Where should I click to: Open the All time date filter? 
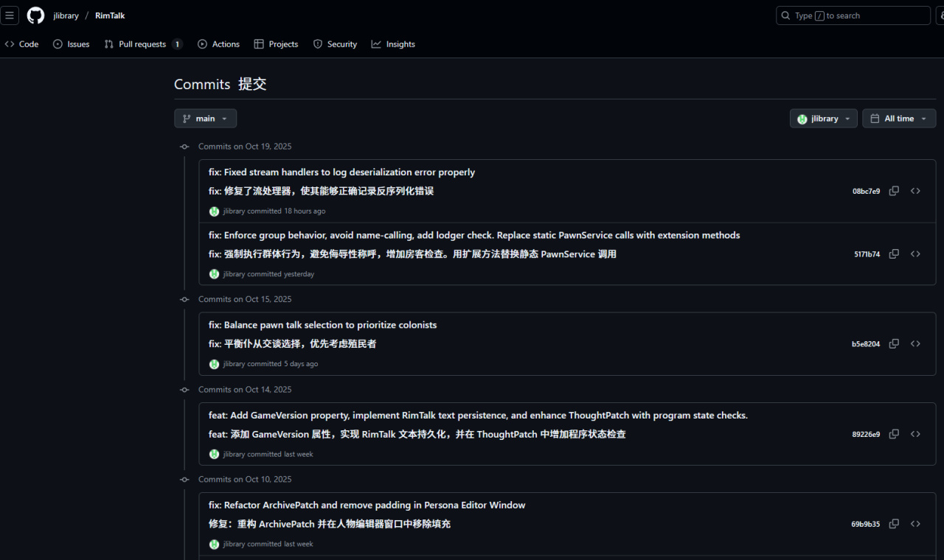coord(899,119)
